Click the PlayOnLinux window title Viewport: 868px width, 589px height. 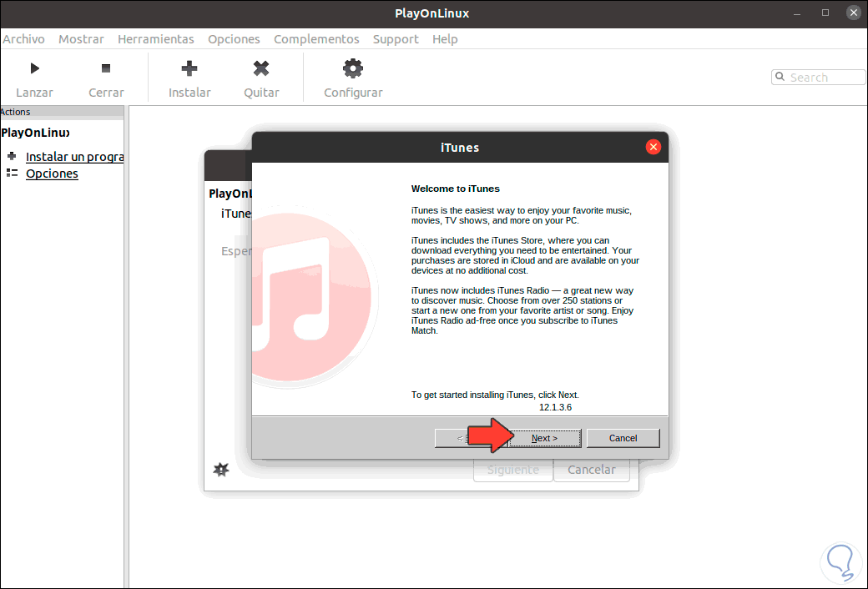point(431,13)
